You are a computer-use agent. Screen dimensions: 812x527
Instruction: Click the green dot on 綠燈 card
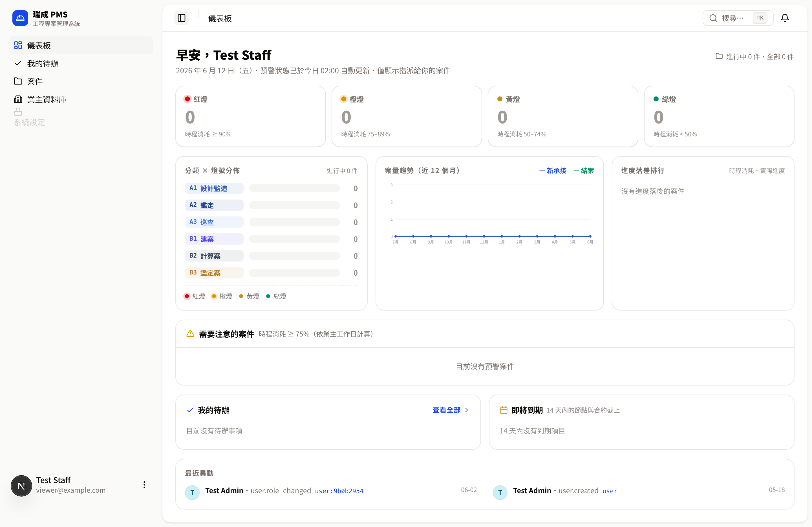[656, 99]
